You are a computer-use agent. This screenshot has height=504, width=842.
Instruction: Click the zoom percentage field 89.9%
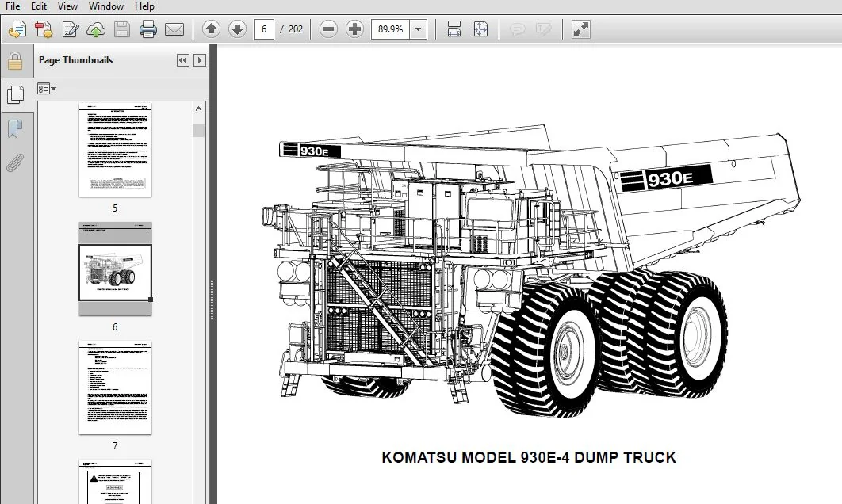(390, 29)
